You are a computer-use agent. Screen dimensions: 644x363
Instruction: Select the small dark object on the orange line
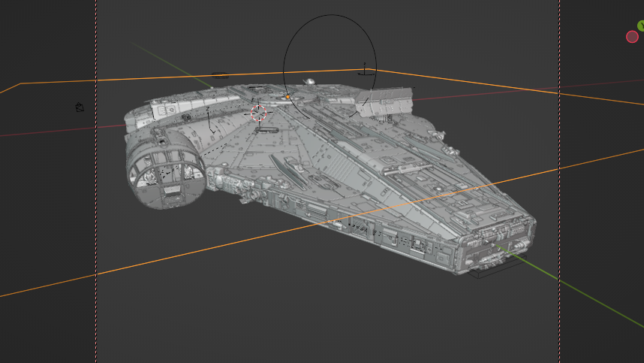[x=220, y=75]
